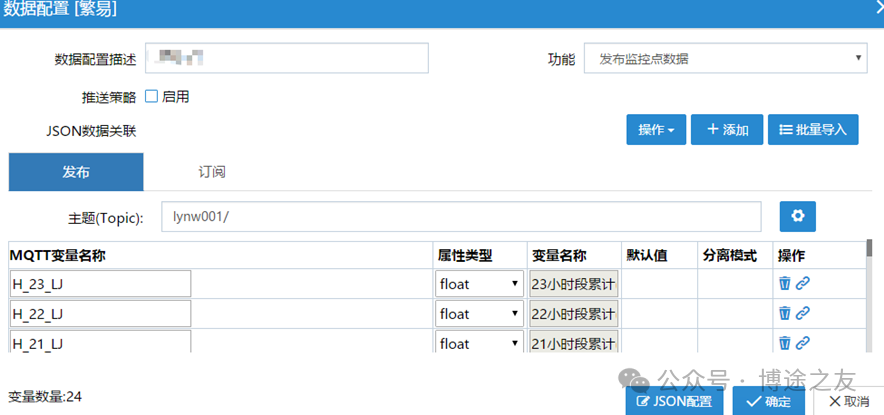The height and width of the screenshot is (415, 884).
Task: Click the H_21_LJ MQTT variable name field
Action: [100, 343]
